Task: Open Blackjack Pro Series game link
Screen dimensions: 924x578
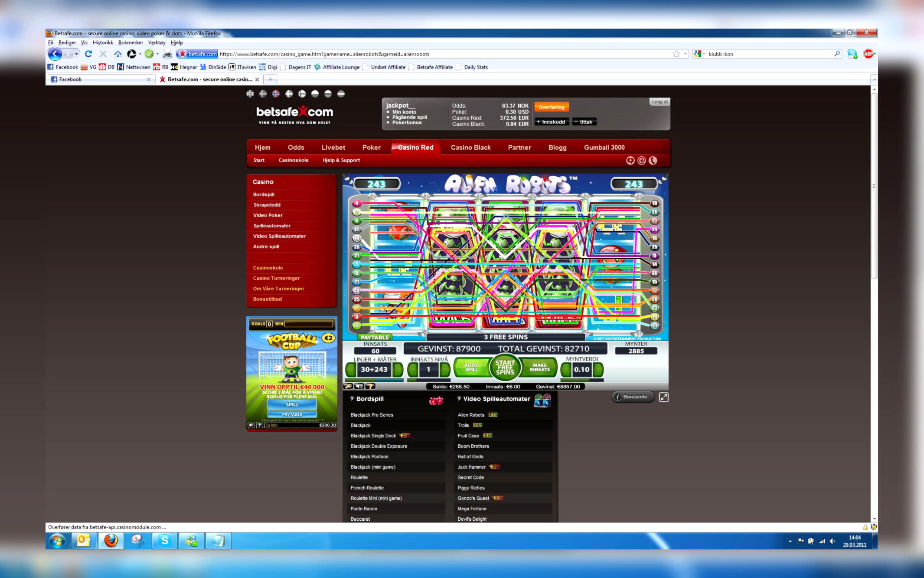Action: tap(372, 415)
